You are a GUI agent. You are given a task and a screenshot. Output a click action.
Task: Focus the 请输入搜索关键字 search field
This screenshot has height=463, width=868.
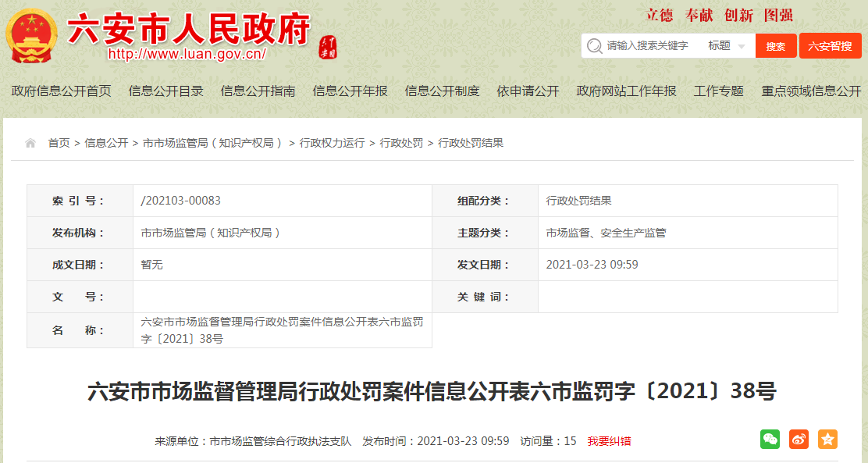[648, 46]
